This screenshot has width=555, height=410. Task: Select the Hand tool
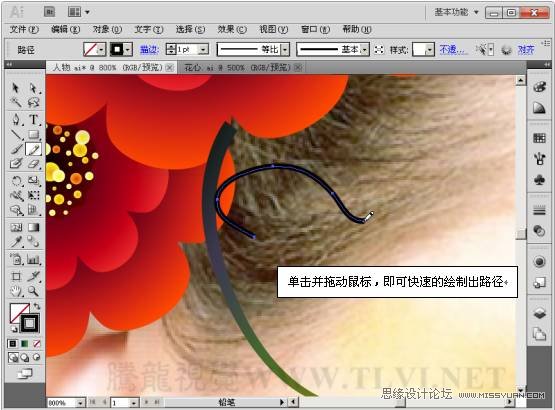pos(16,291)
